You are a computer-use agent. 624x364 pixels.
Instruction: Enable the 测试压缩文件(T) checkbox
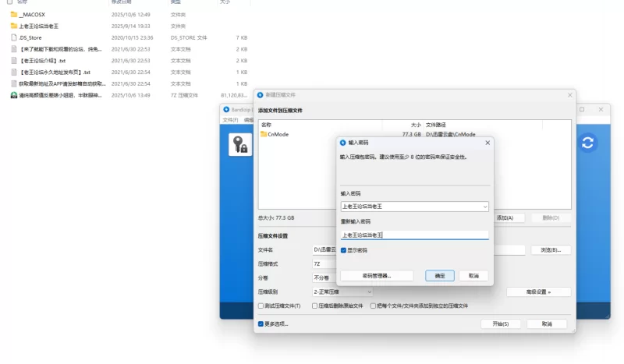[x=261, y=306]
